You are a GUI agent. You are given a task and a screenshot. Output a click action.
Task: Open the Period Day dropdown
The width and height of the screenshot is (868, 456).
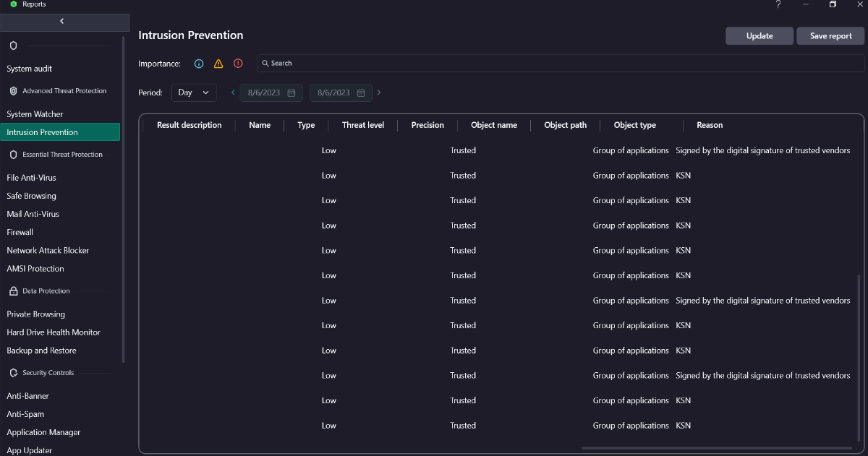[194, 93]
